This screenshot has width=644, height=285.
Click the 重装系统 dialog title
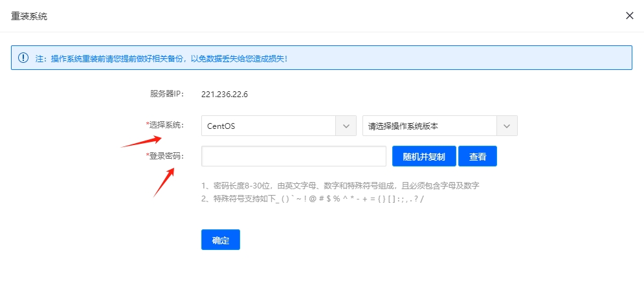(x=29, y=16)
